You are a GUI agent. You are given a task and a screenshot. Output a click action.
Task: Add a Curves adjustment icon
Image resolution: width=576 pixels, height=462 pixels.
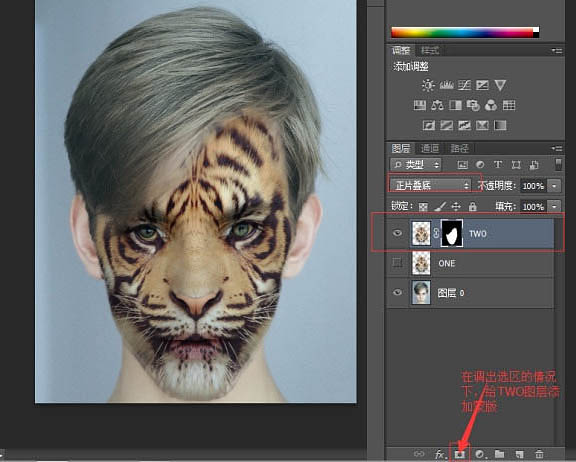coord(464,86)
